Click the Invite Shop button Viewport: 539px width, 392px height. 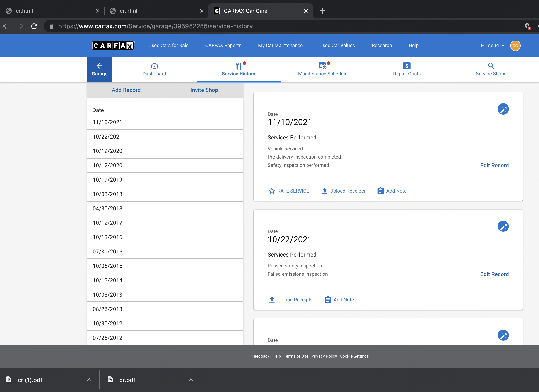pos(204,90)
